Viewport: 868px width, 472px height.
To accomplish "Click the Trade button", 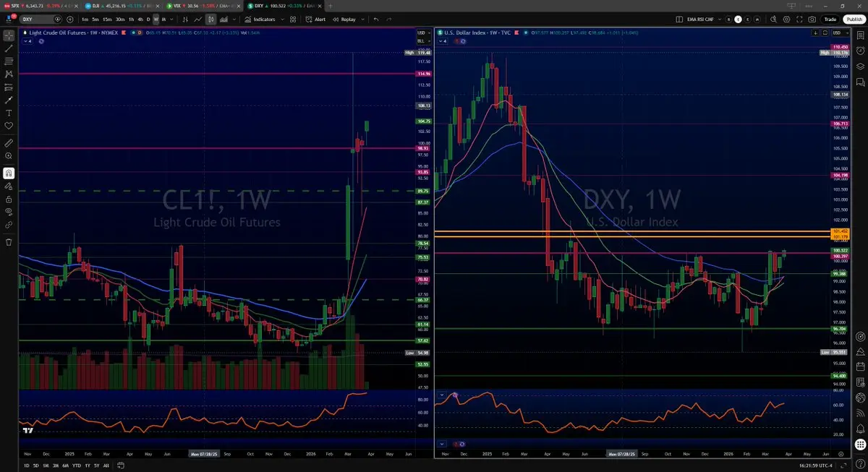I will [x=830, y=20].
